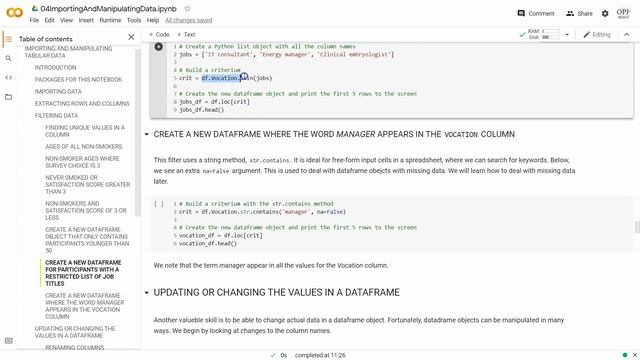Go to FINDING UNIQUE VALUES IN A COLUMN
Viewport: 640px width, 360px height.
tap(85, 131)
